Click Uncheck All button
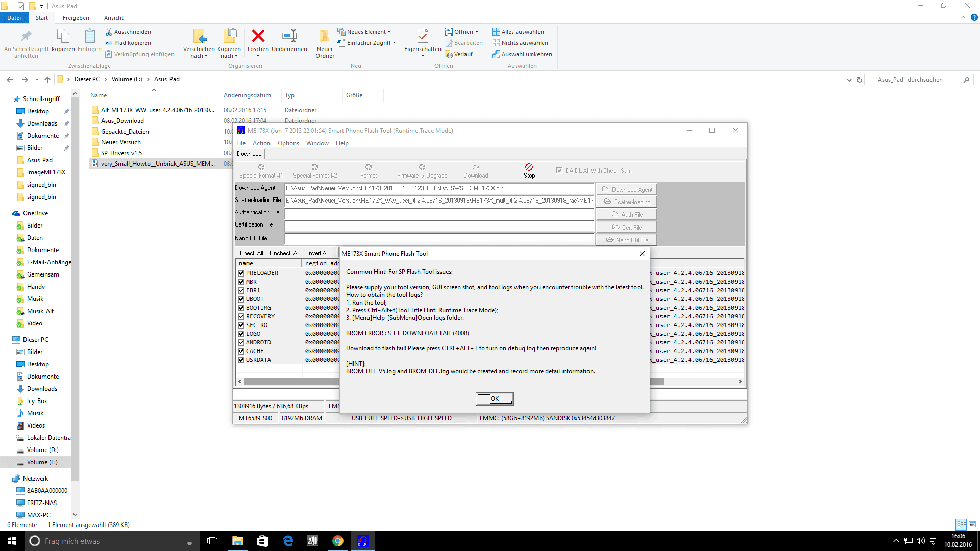980x551 pixels. 284,253
